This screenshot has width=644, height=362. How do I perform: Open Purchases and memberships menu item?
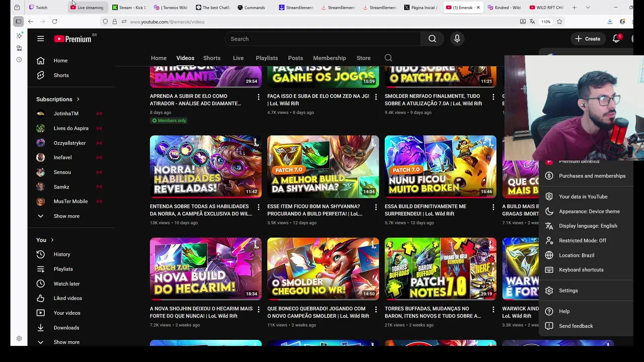tap(586, 176)
